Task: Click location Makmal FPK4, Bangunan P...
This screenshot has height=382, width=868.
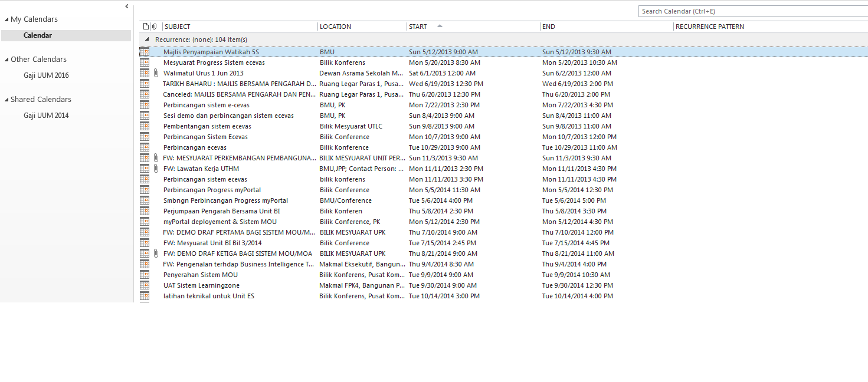Action: [x=362, y=285]
